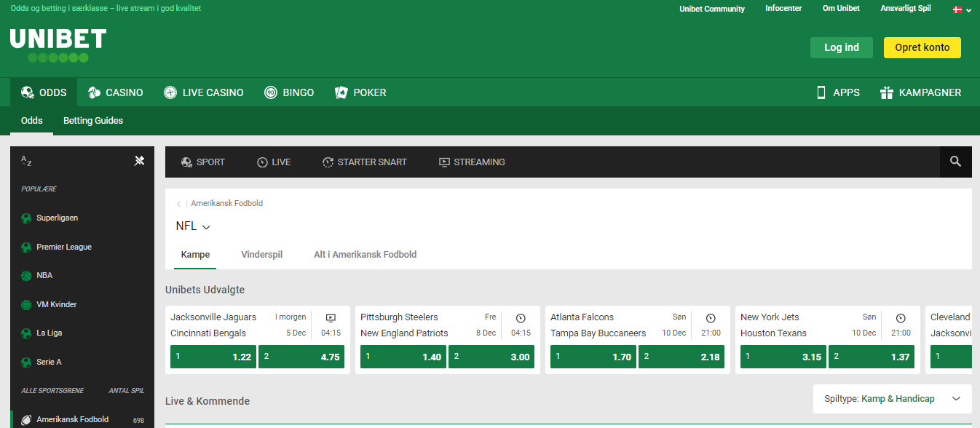Click the Log ind button
The height and width of the screenshot is (428, 980).
point(842,47)
